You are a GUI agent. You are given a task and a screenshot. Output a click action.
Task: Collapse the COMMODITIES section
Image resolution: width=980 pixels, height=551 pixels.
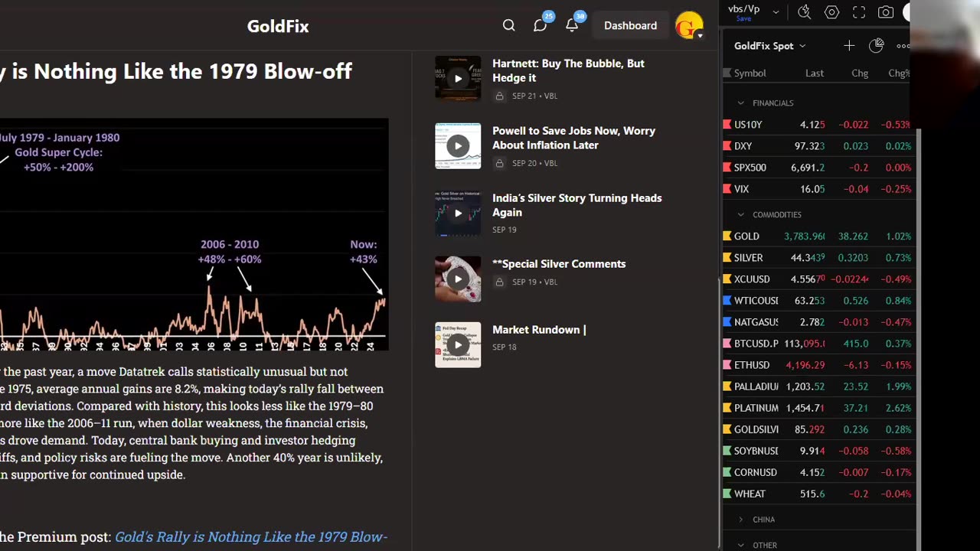(740, 214)
